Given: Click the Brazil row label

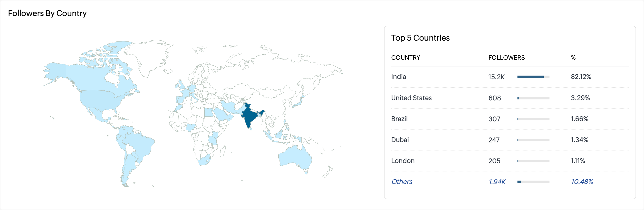Looking at the screenshot, I should click(399, 119).
